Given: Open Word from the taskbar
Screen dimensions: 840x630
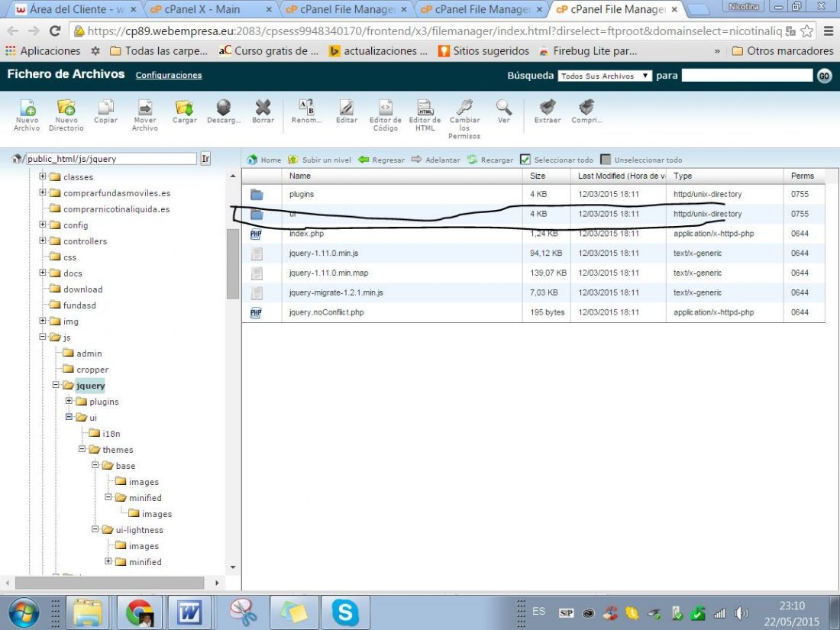Looking at the screenshot, I should pyautogui.click(x=189, y=612).
